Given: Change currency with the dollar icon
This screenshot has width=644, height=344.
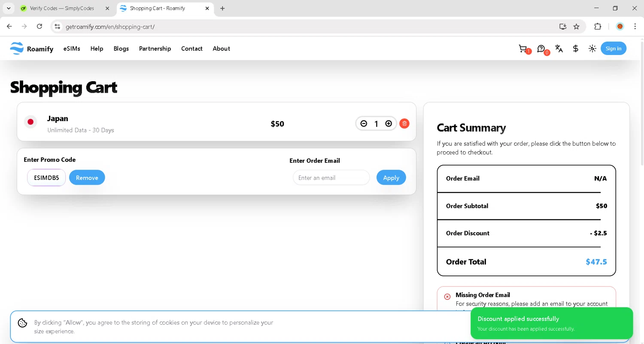Looking at the screenshot, I should pyautogui.click(x=575, y=49).
